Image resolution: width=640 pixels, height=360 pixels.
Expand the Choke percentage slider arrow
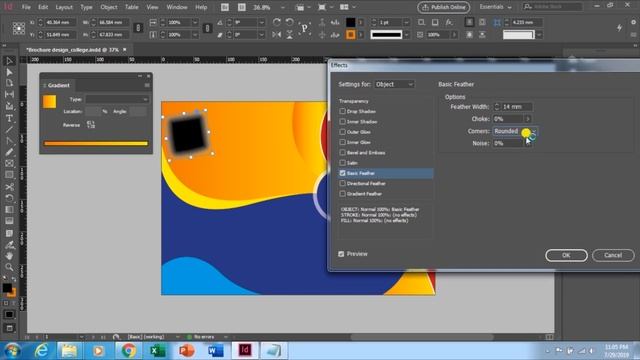[528, 119]
